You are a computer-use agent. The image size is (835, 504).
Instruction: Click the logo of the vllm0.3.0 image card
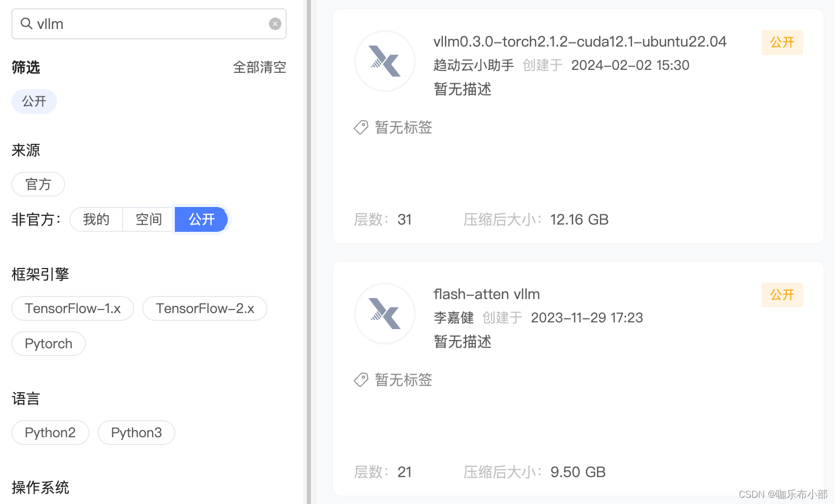385,61
